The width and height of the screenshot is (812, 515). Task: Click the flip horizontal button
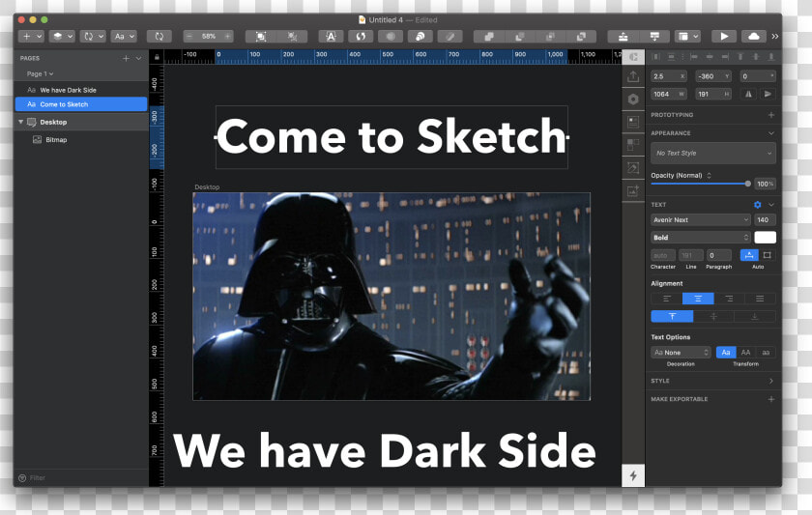(748, 94)
